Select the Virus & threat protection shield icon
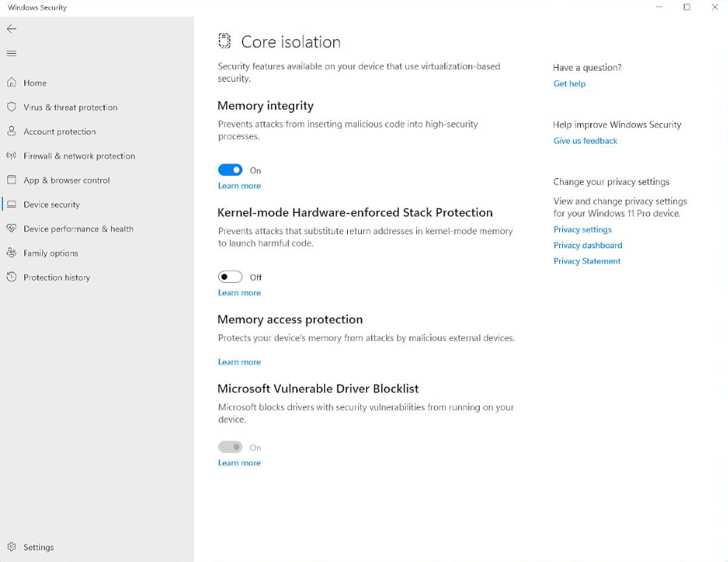 (12, 107)
